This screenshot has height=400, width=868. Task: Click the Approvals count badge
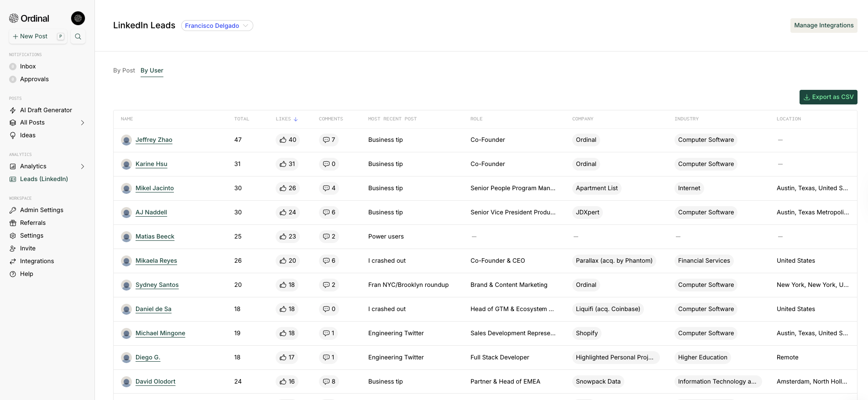click(13, 79)
